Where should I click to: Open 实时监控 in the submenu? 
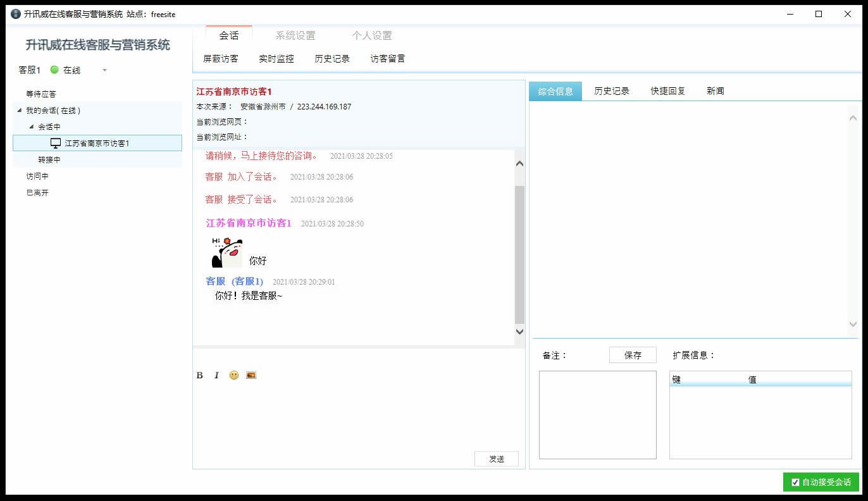point(276,59)
